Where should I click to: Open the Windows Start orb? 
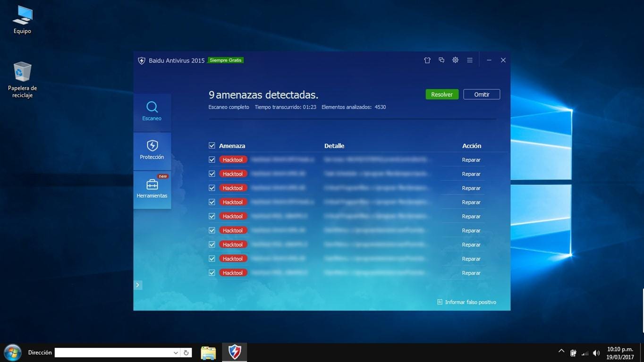pyautogui.click(x=13, y=353)
